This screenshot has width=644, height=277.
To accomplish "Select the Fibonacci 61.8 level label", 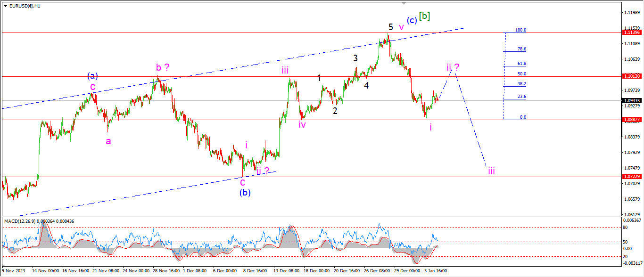I will (521, 63).
